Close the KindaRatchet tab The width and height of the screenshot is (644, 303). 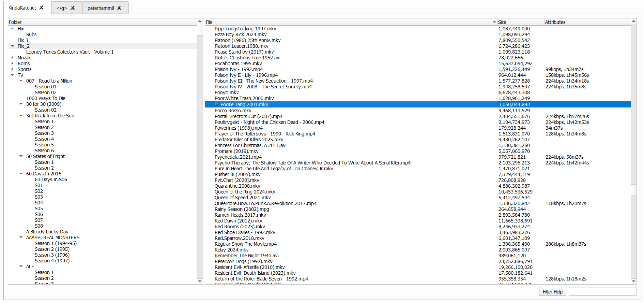(x=41, y=8)
